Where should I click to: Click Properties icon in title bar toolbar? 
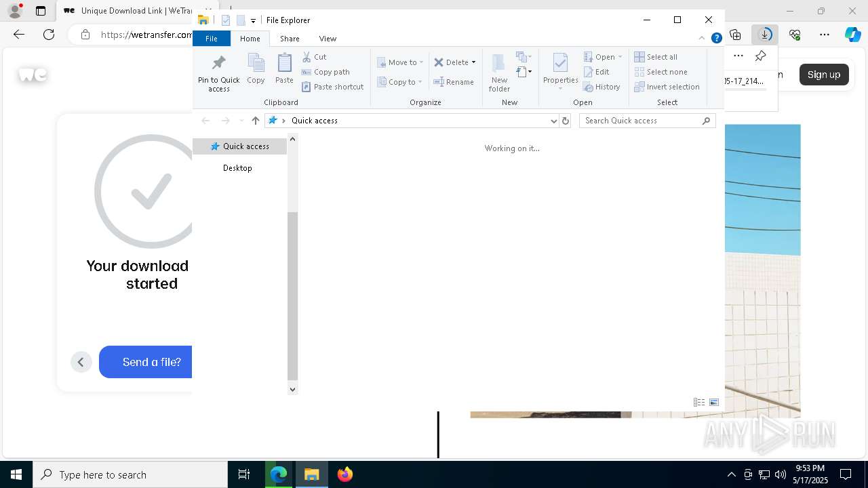[x=226, y=20]
